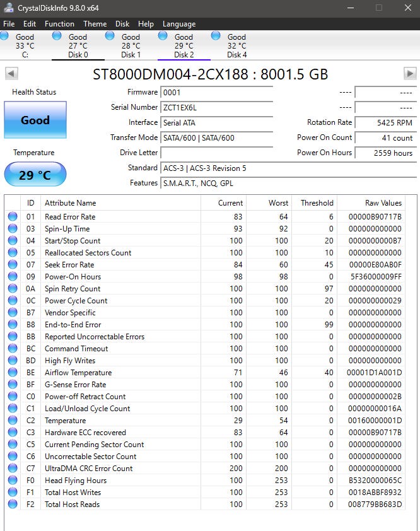Image resolution: width=420 pixels, height=531 pixels.
Task: Click the Transfer Mode field SATA/600
Action: click(217, 138)
